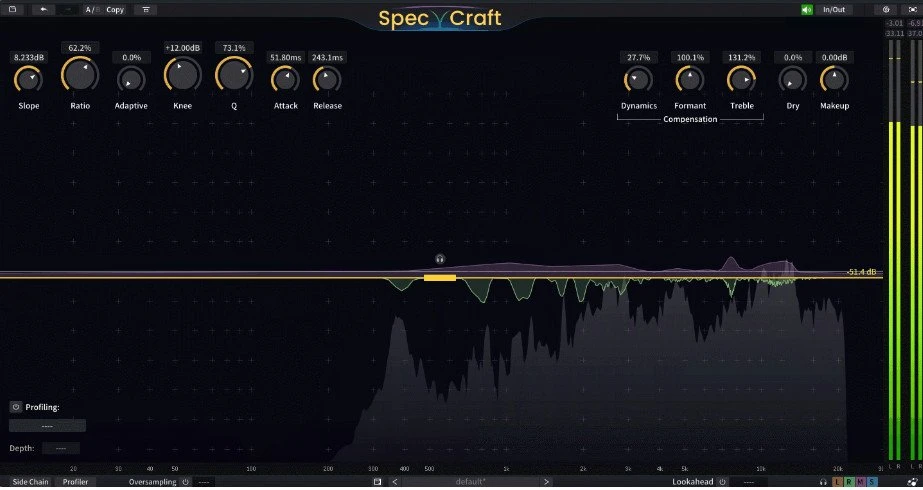Toggle the Lookahead power button

722,482
